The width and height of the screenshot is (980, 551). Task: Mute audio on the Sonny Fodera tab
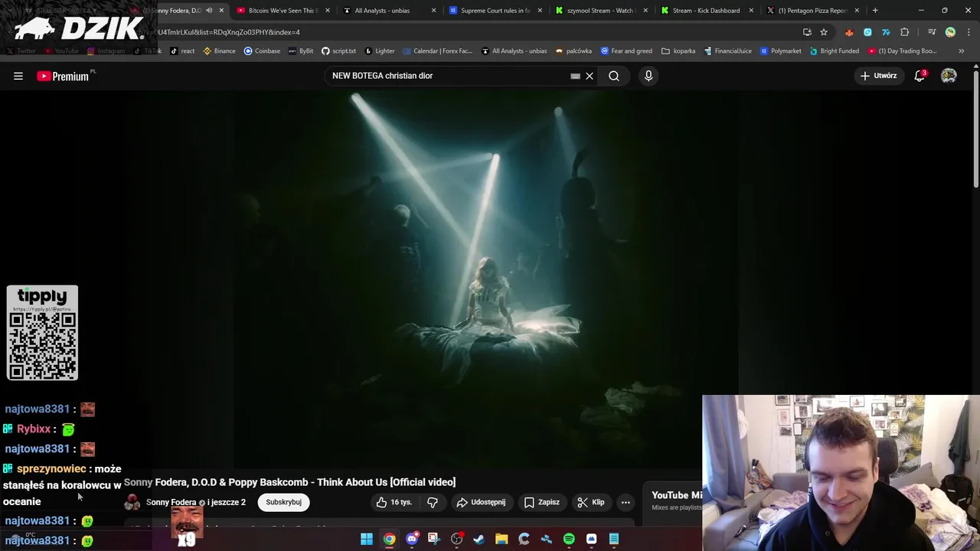point(209,11)
